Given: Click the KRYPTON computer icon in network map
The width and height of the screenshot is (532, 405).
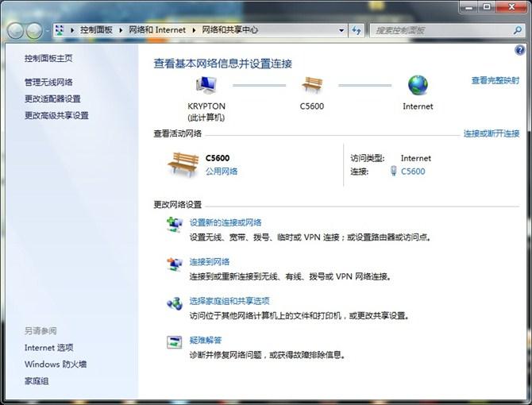Looking at the screenshot, I should click(x=206, y=86).
